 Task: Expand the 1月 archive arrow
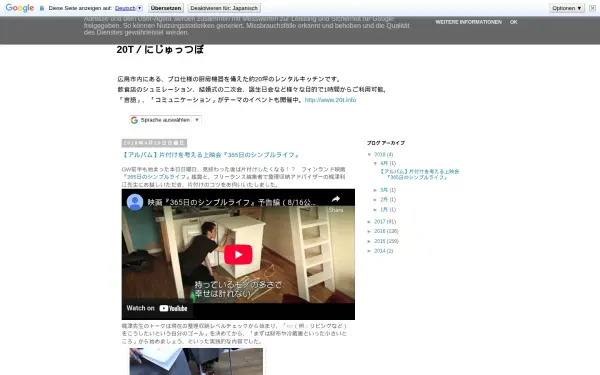[x=375, y=210]
